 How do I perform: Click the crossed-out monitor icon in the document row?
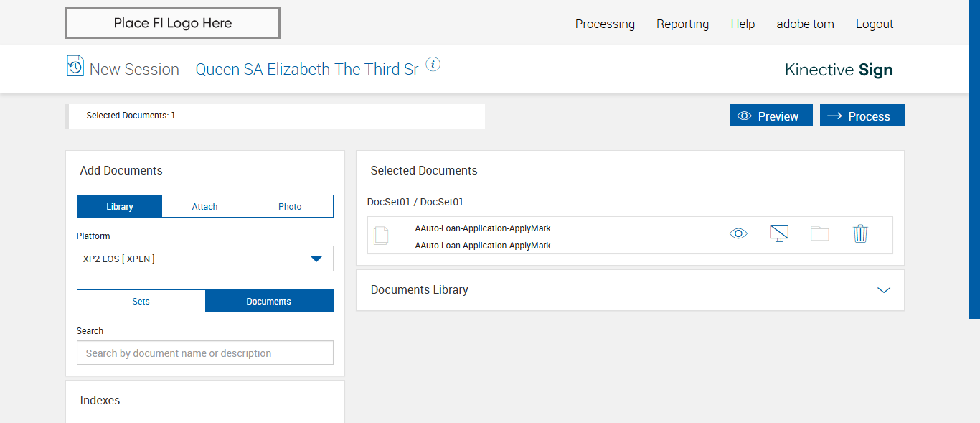[x=779, y=233]
